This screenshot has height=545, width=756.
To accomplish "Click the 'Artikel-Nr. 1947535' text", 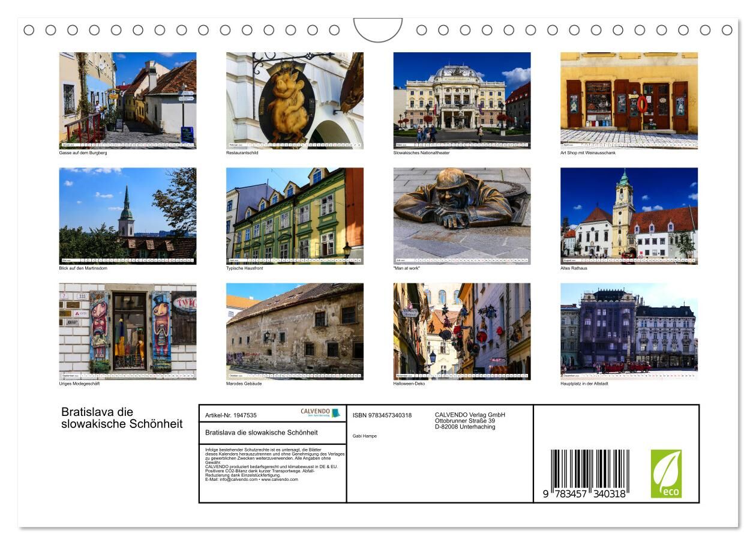I will tap(231, 415).
